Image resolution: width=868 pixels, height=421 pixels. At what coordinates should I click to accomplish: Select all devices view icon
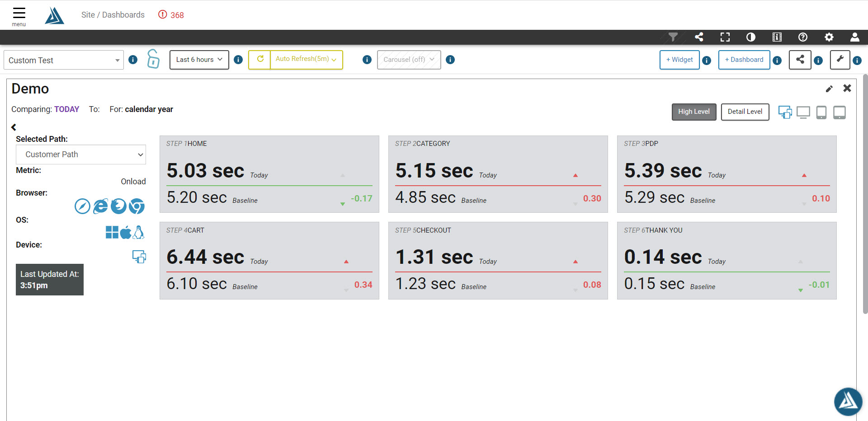pos(785,112)
